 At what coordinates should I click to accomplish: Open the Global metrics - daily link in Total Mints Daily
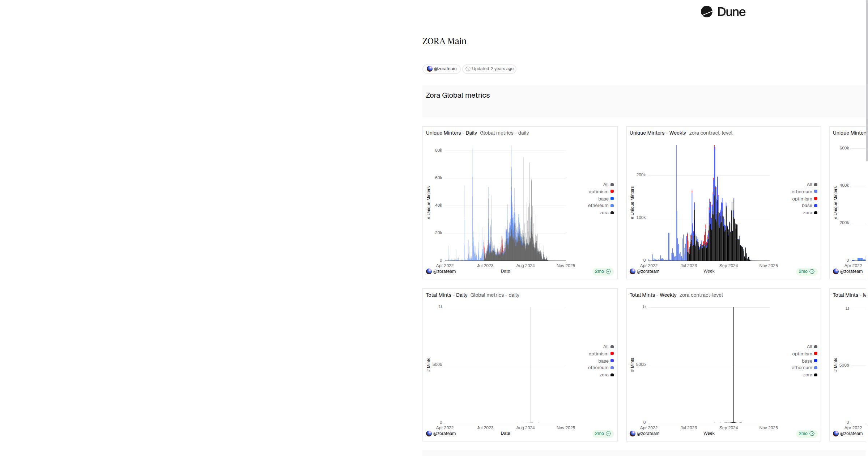[494, 295]
